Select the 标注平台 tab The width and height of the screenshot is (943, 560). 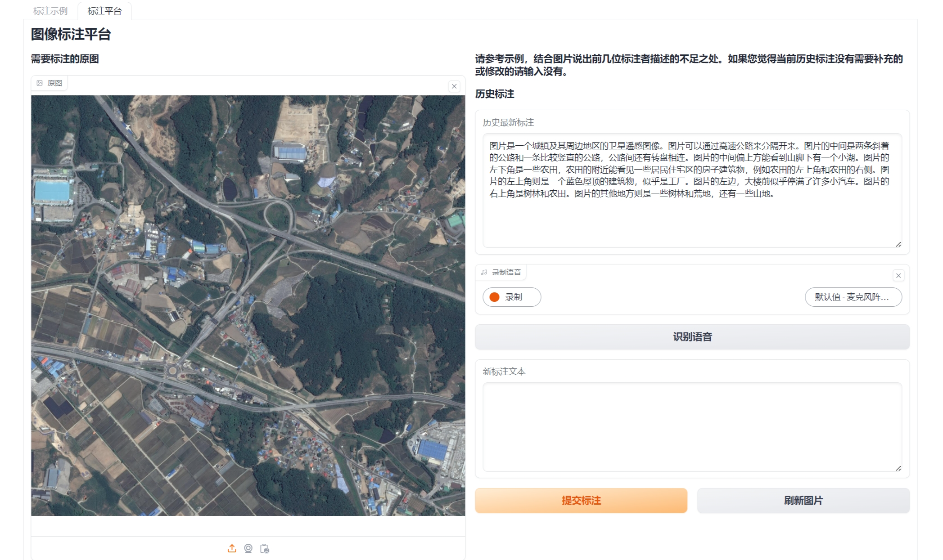pos(104,11)
